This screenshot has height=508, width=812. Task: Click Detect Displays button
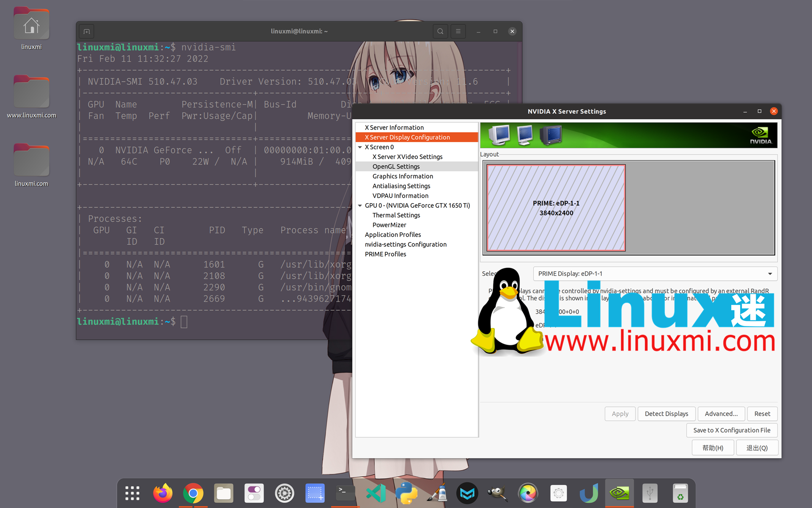click(x=667, y=413)
